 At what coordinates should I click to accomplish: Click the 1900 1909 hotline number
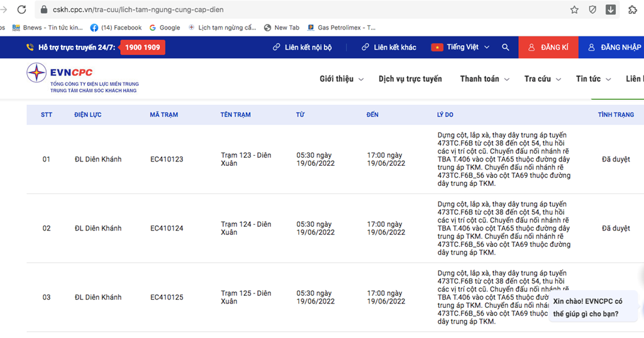pyautogui.click(x=142, y=47)
